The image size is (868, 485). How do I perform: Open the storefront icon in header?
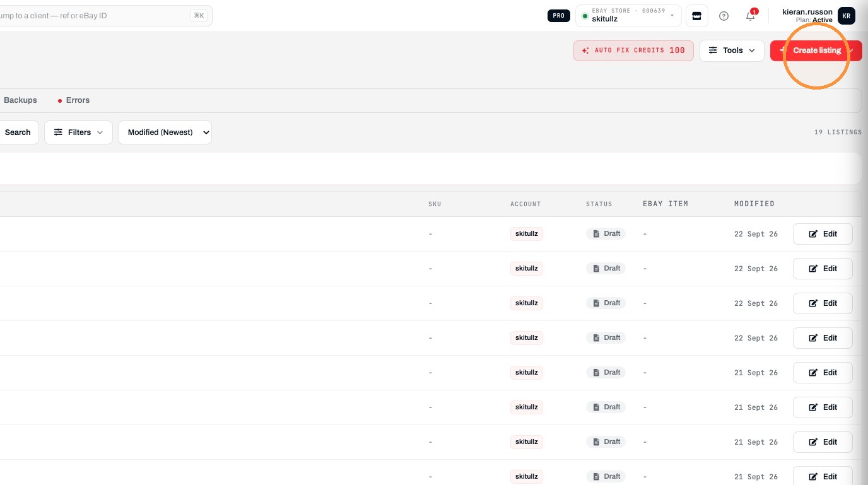pos(696,16)
